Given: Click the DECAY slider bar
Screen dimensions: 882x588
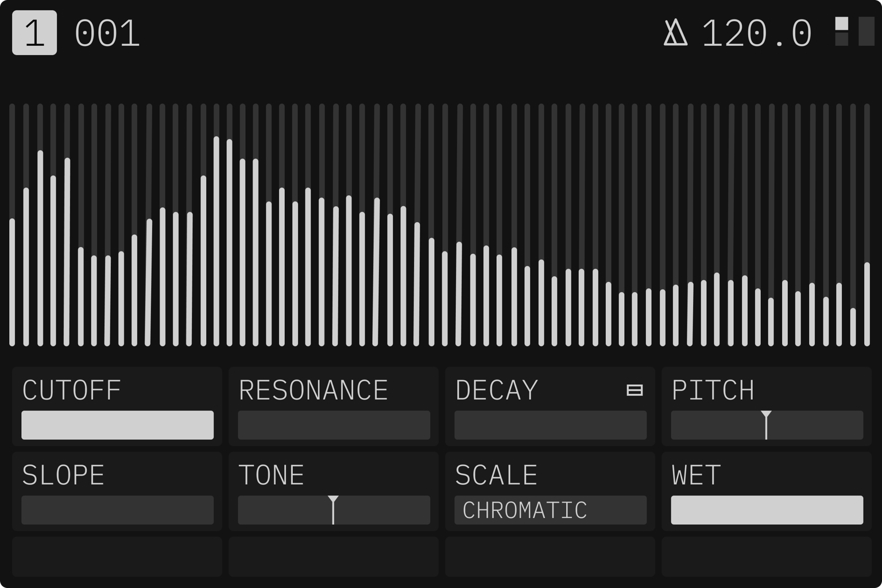Looking at the screenshot, I should click(x=550, y=425).
